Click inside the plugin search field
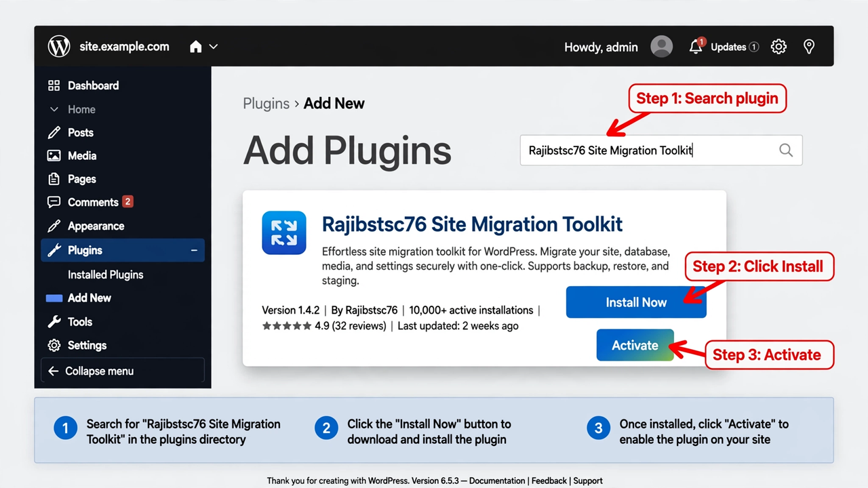 tap(661, 150)
